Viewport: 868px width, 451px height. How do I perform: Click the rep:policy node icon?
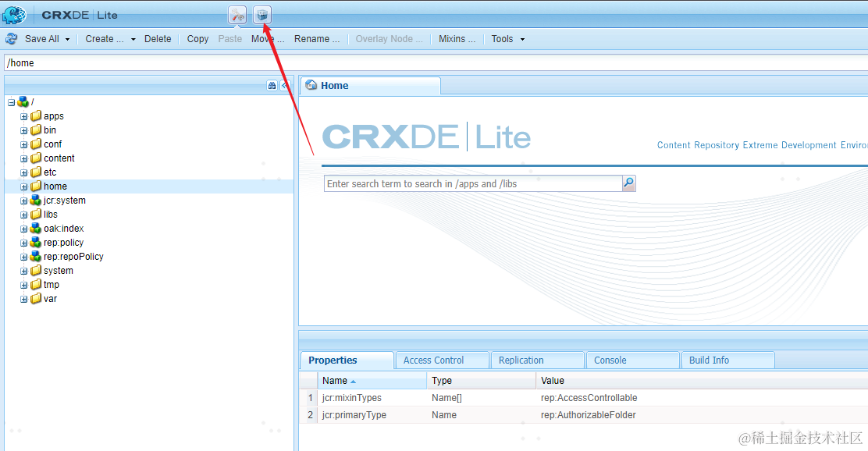pos(36,243)
